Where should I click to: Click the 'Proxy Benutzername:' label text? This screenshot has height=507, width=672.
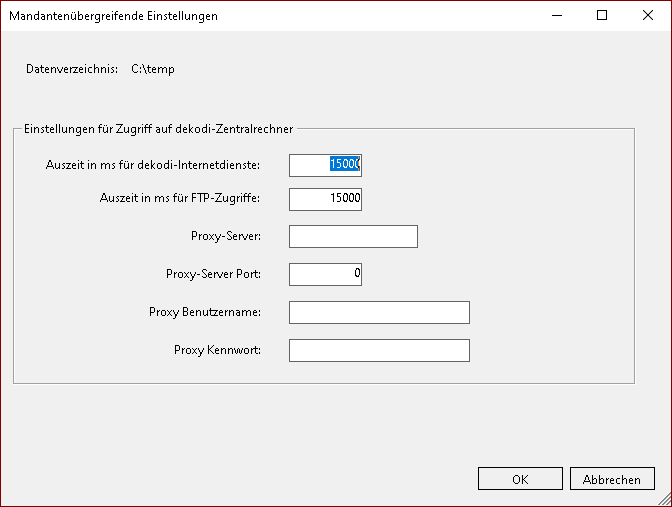pos(205,313)
